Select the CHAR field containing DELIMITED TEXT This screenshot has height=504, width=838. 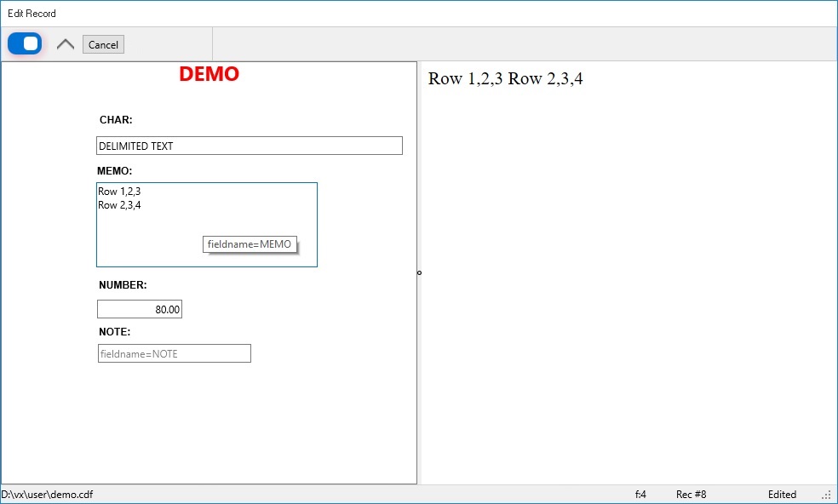[249, 145]
